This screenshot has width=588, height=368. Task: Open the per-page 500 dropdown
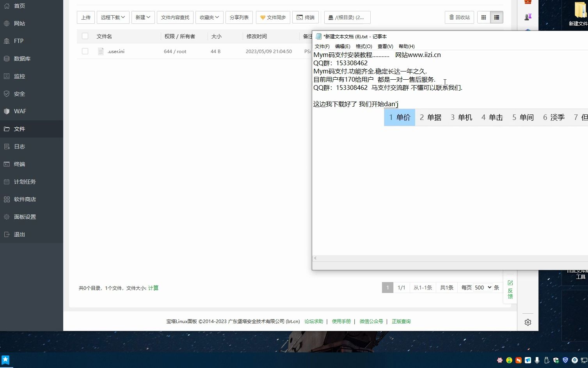click(x=483, y=288)
